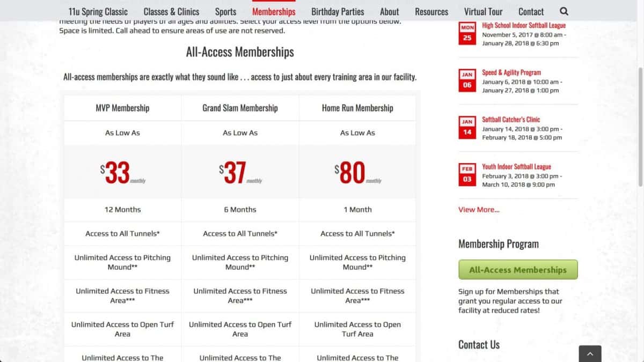This screenshot has width=644, height=362.
Task: Open the Classes & Clinics menu
Action: tap(171, 11)
